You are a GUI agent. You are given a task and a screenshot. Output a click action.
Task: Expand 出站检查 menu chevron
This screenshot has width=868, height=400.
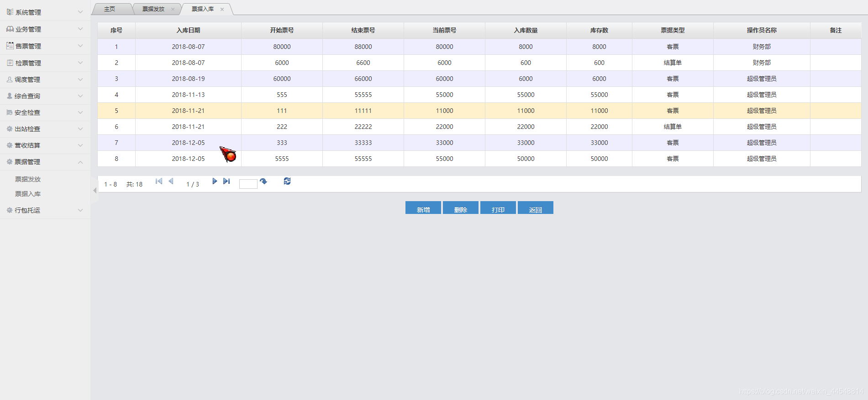[80, 129]
